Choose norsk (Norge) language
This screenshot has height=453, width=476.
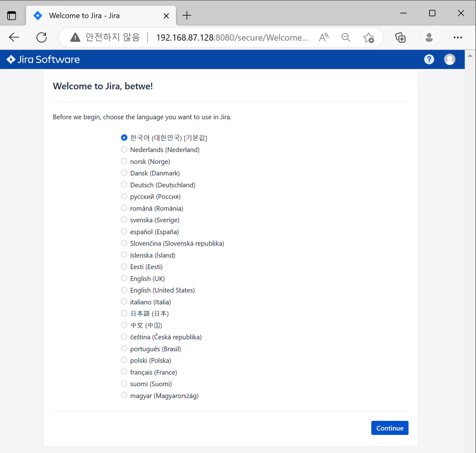124,161
